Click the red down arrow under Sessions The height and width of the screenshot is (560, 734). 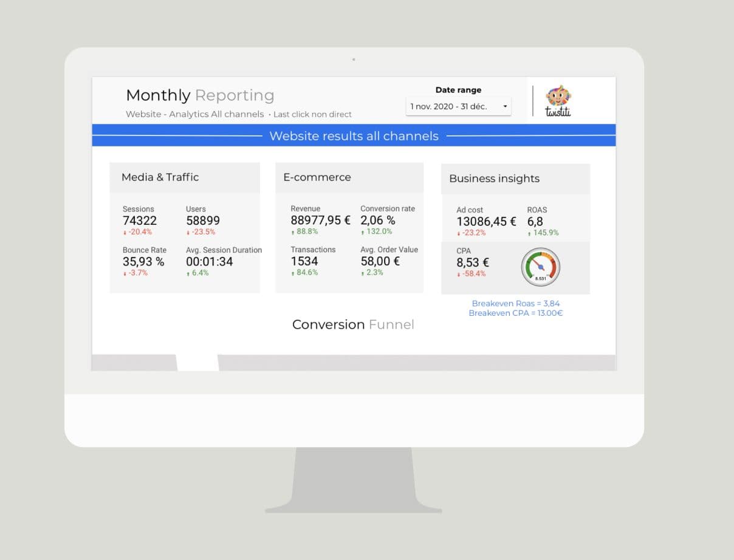(125, 233)
